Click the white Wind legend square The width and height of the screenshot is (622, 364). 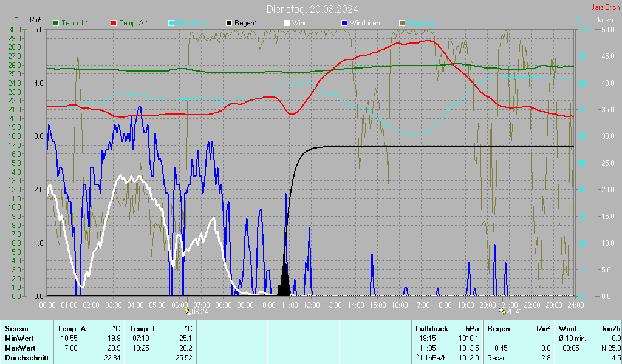[x=287, y=23]
